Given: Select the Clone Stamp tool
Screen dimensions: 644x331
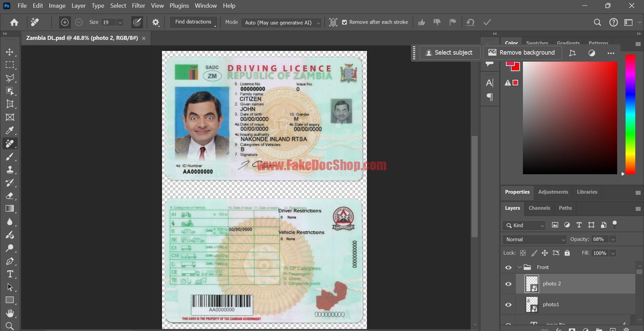Looking at the screenshot, I should click(10, 170).
